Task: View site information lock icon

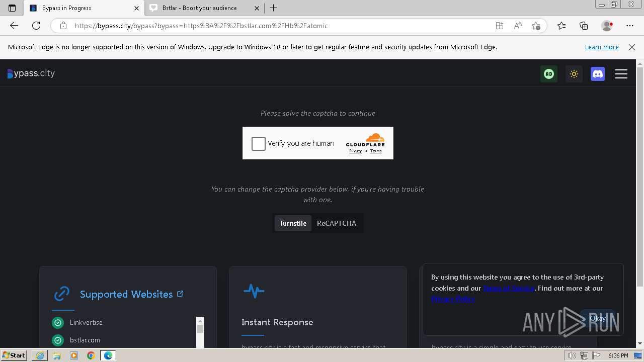Action: 63,26
